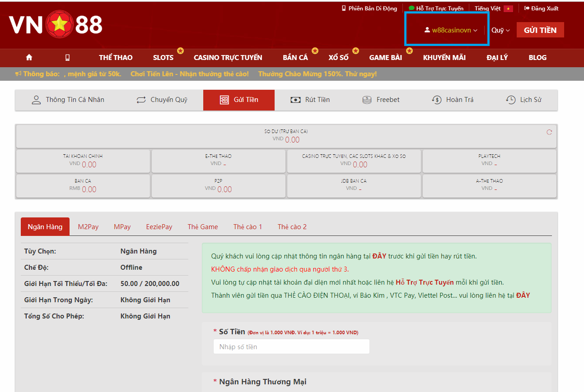Select MPay deposit method tab
Screen dimensions: 584x392
(x=122, y=226)
